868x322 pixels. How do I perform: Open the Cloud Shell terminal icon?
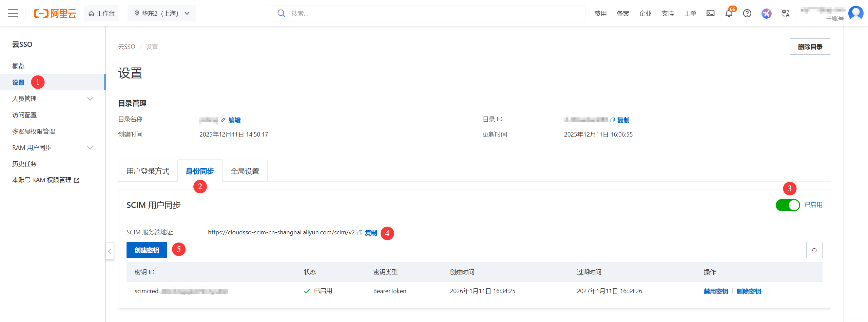(x=710, y=14)
